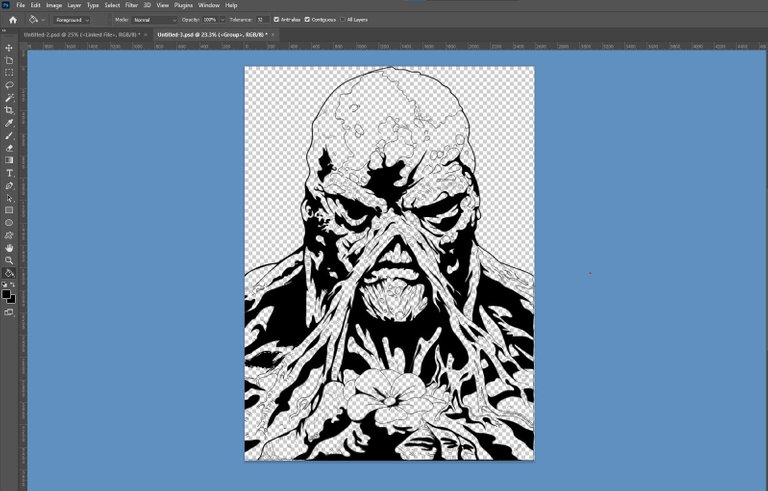The height and width of the screenshot is (491, 768).
Task: Swap foreground and background colors
Action: coord(12,284)
